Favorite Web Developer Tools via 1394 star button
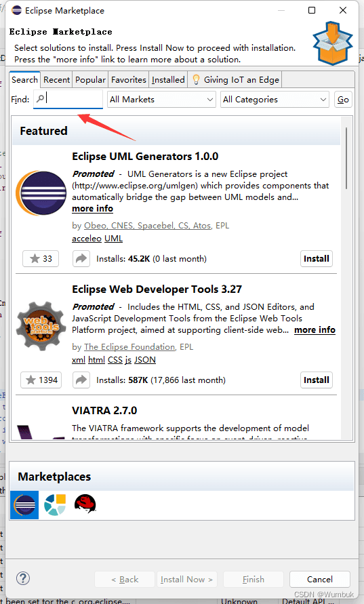 coord(41,380)
